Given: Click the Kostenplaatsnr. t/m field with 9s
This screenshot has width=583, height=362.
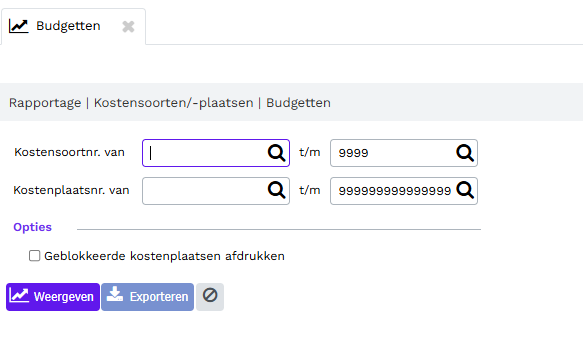Looking at the screenshot, I should pyautogui.click(x=393, y=191).
